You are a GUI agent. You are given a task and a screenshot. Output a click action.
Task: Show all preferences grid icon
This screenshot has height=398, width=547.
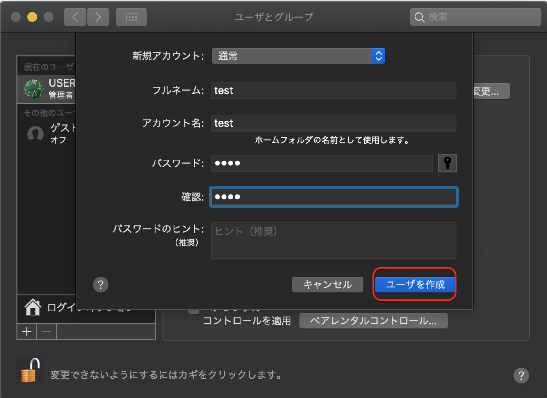tap(131, 17)
